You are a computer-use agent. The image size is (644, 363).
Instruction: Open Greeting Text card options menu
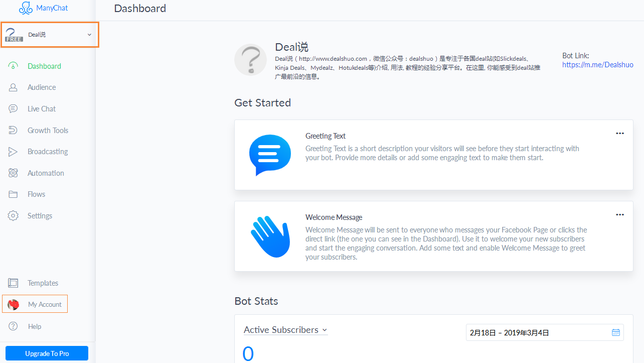(620, 134)
